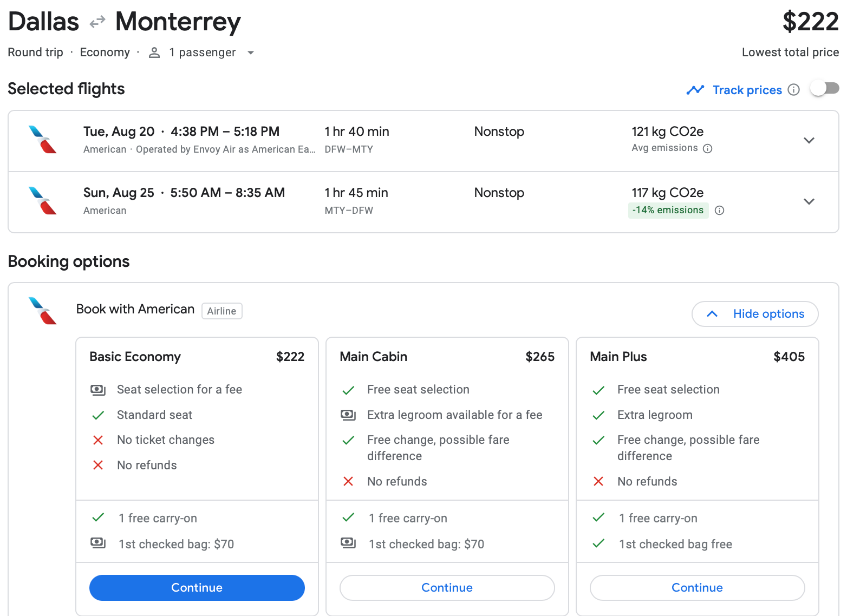This screenshot has height=616, width=847.
Task: Expand the Tue, Aug 20 flight details
Action: pyautogui.click(x=809, y=141)
